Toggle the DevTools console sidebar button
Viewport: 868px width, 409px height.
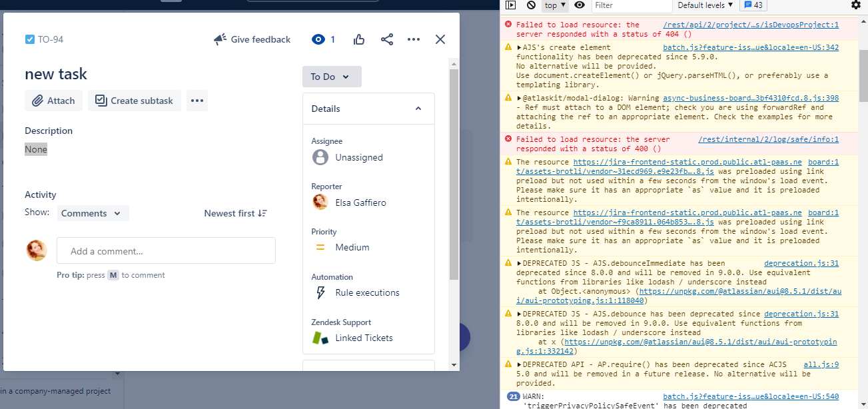511,5
